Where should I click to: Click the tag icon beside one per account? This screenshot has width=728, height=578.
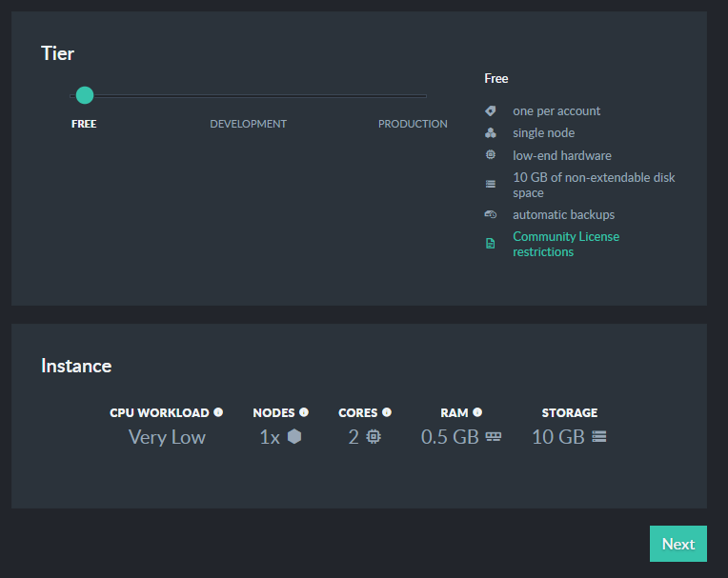pos(491,110)
